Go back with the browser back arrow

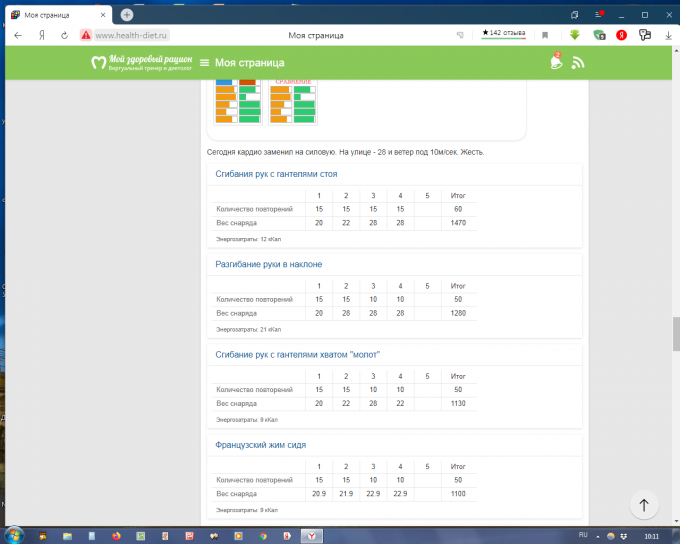tap(18, 34)
